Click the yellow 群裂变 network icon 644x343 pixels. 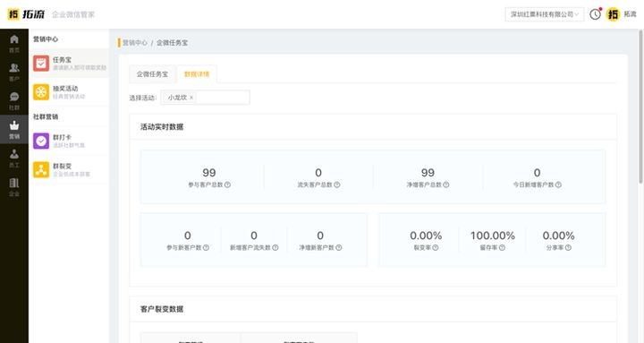point(41,170)
